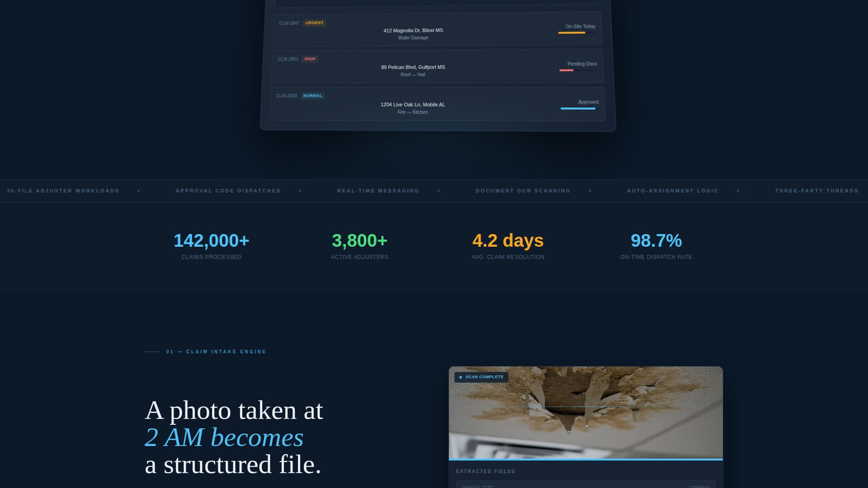Click the 01 — CLAIM INTAKE ENGINE label
This screenshot has width=868, height=488.
point(216,351)
